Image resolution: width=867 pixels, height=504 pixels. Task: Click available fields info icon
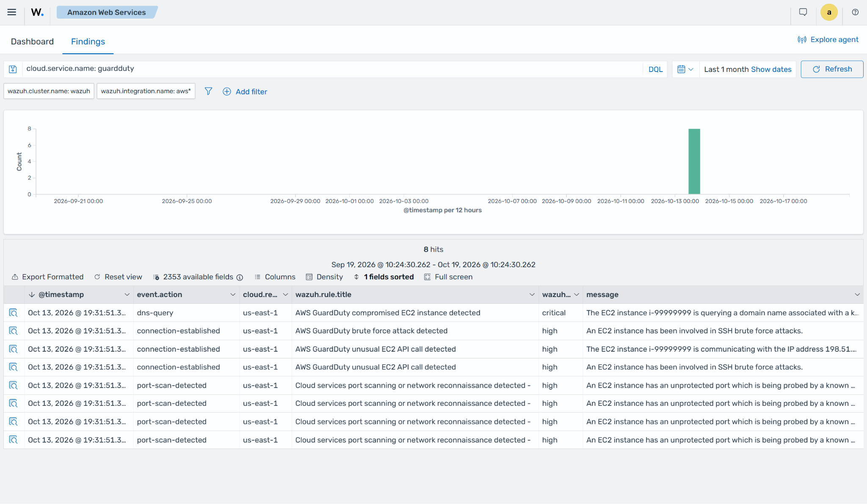[240, 277]
